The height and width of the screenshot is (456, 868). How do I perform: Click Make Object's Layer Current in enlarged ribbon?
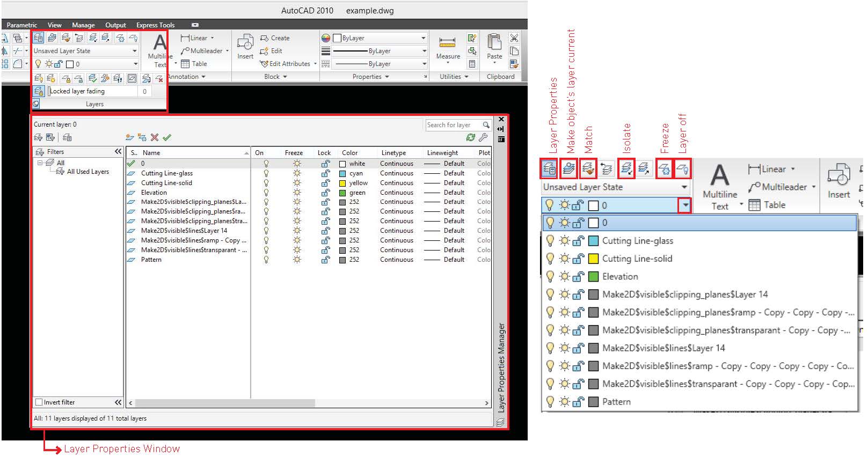point(568,169)
